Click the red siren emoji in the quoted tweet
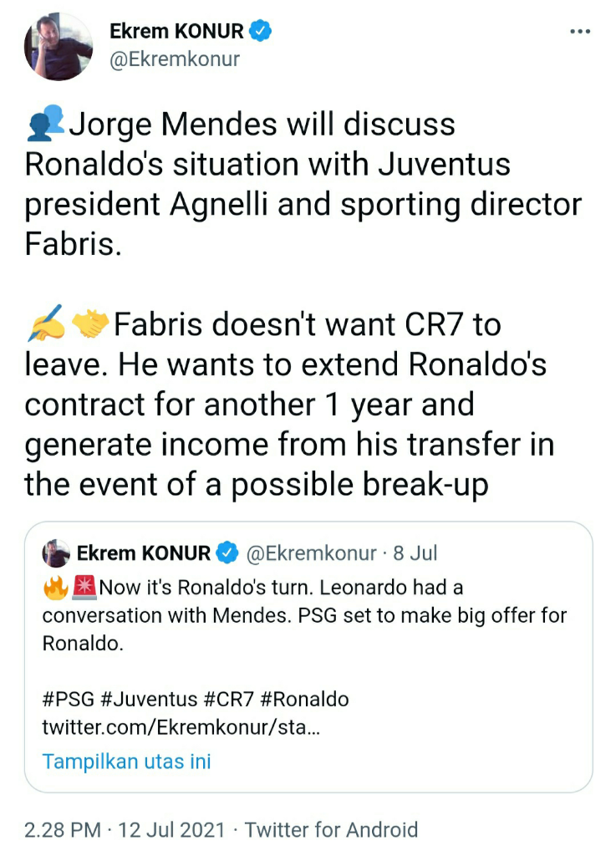Viewport: 616px width, 856px height. [x=84, y=587]
